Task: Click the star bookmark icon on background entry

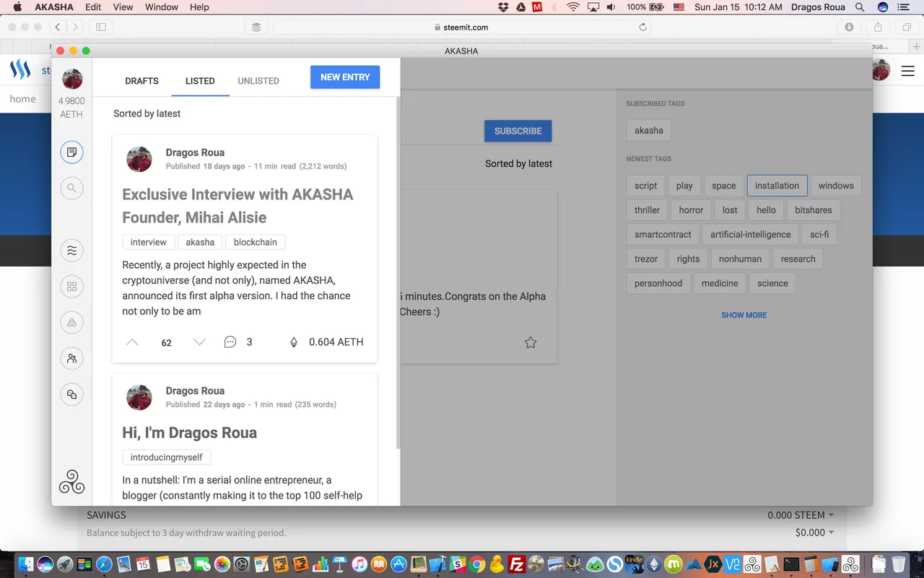Action: click(x=531, y=342)
